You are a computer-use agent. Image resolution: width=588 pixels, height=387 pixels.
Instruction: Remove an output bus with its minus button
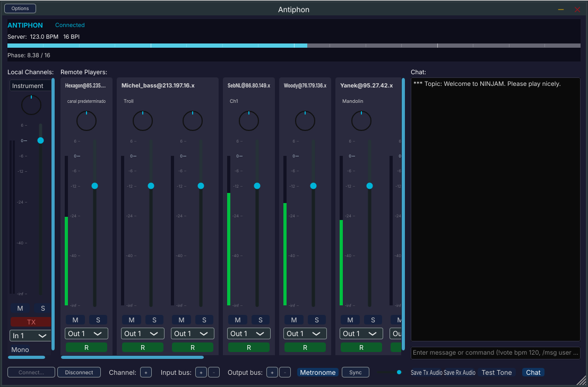tap(285, 372)
